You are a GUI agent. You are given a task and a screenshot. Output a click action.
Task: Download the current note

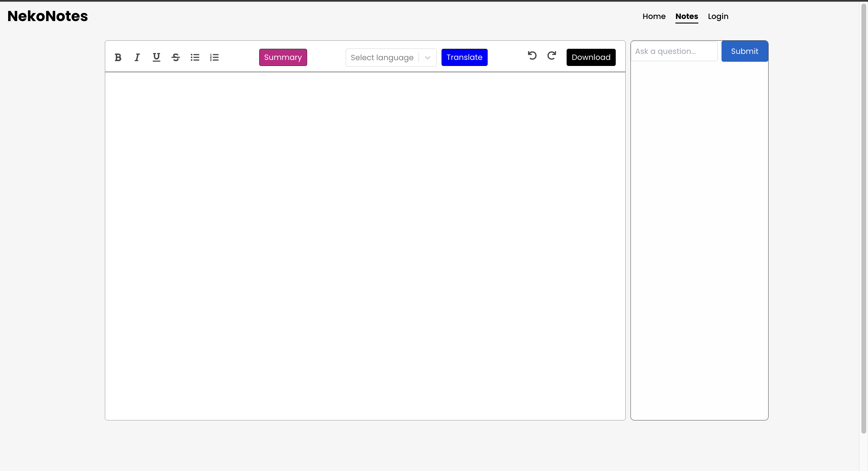pos(591,57)
